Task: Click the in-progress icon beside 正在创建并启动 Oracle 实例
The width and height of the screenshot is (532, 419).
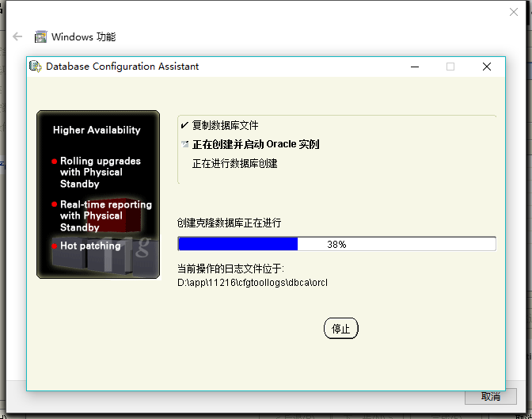Action: point(185,144)
